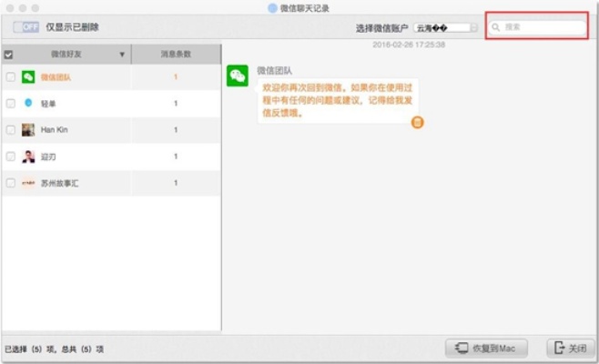Click the 微信团队 sender name in chat
The width and height of the screenshot is (599, 364).
click(274, 71)
